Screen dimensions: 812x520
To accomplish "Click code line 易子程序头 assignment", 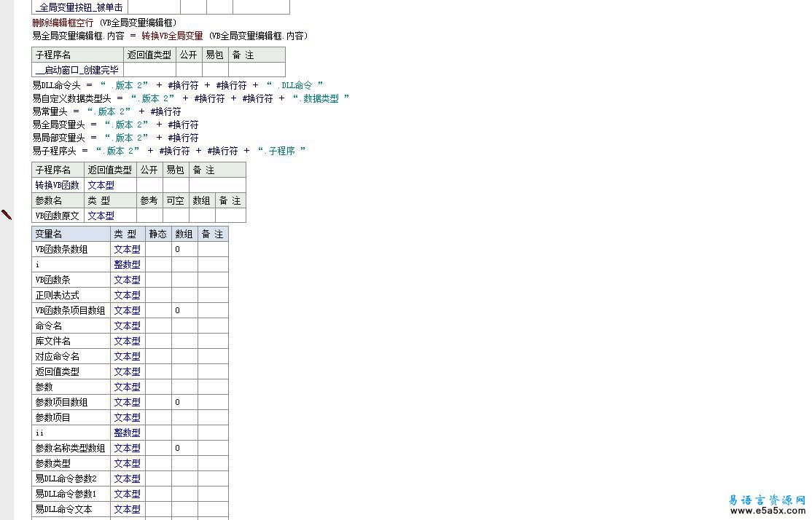I will point(169,151).
